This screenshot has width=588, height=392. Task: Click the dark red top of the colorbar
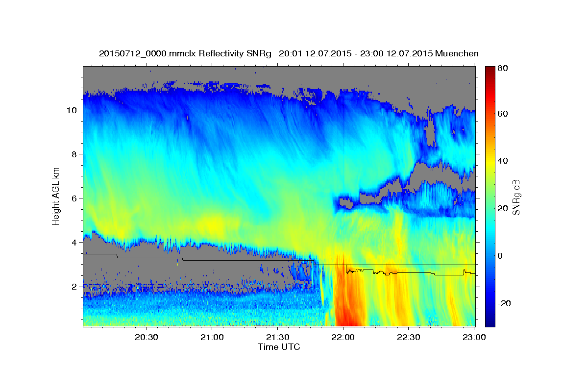(490, 69)
